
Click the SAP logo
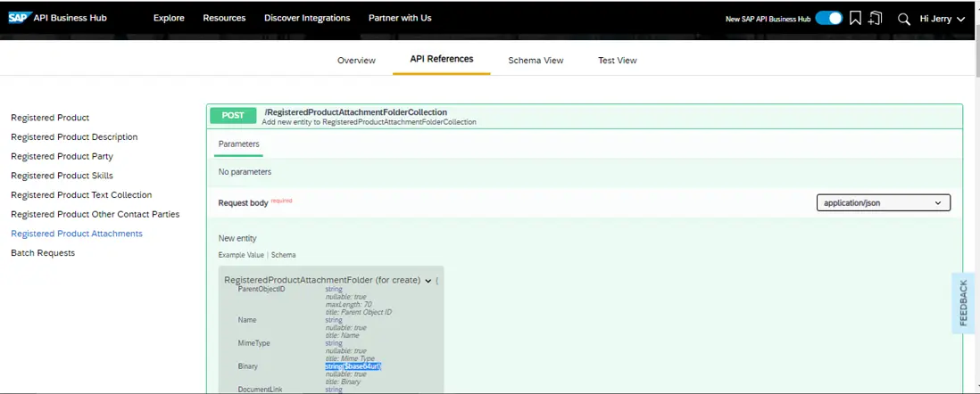(x=21, y=17)
